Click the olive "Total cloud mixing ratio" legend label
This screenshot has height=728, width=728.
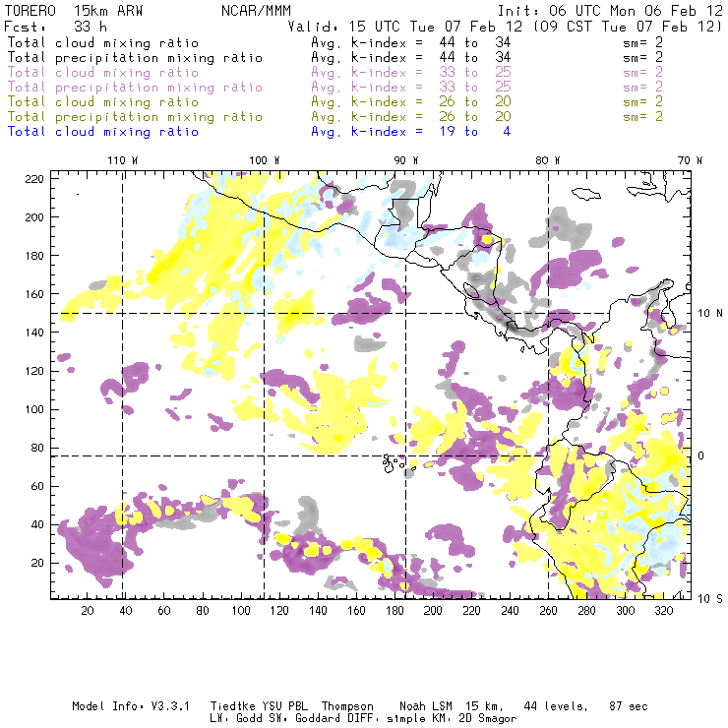(x=103, y=102)
